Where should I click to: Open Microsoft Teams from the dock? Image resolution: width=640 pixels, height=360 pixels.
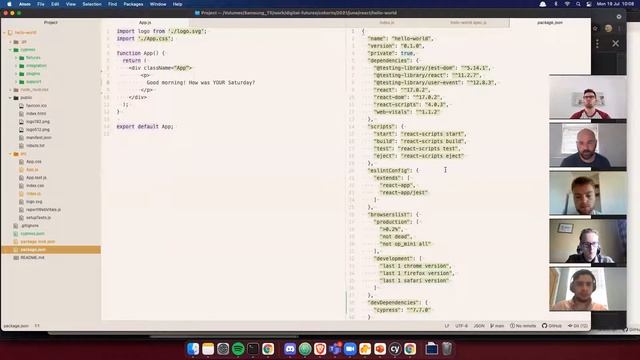tap(335, 349)
